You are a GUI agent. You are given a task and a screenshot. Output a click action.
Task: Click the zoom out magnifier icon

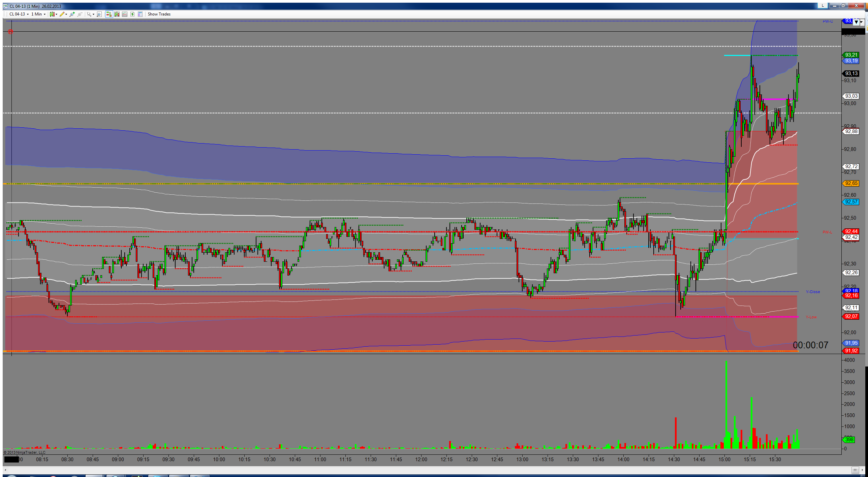point(80,14)
